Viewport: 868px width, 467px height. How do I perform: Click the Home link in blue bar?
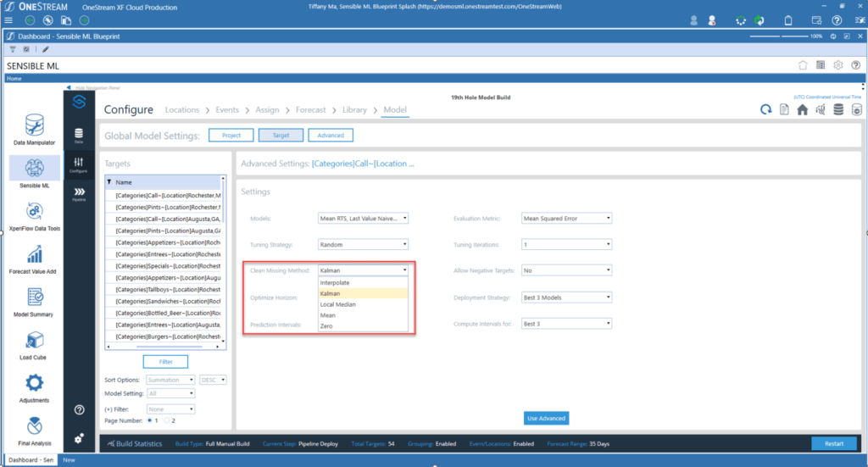[14, 79]
